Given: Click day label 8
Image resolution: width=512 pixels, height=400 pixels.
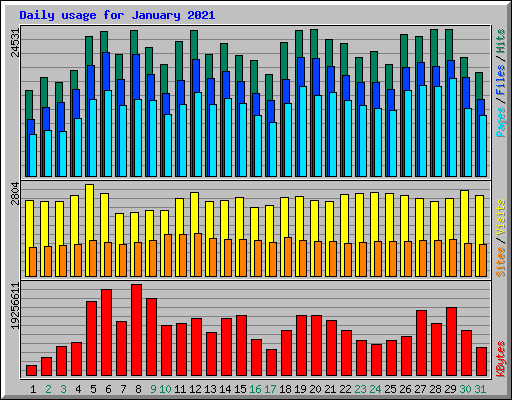Looking at the screenshot, I should click(138, 389).
